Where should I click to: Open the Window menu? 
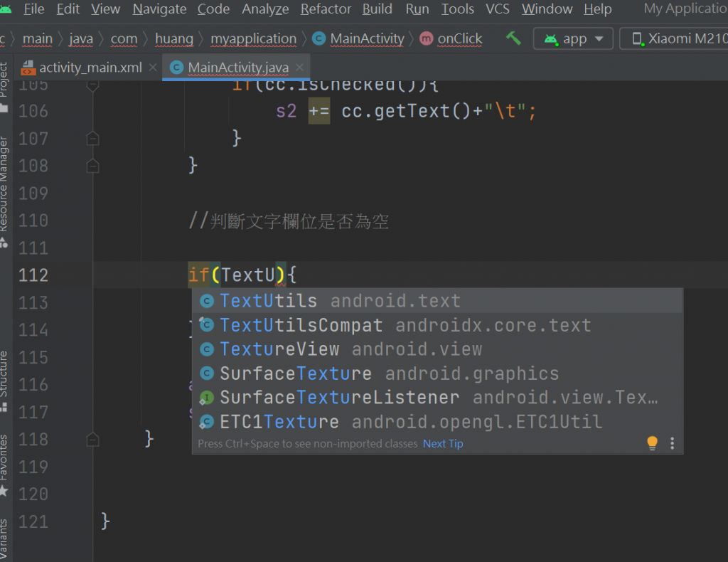pos(547,9)
